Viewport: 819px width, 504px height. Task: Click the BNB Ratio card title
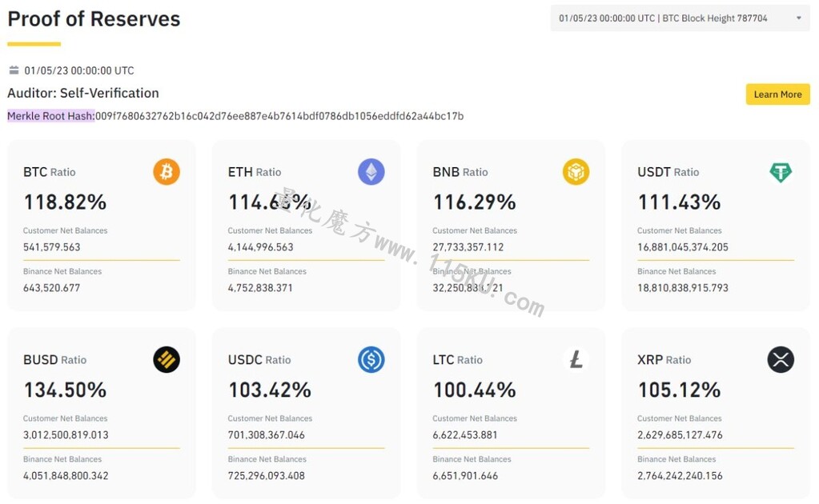[460, 172]
